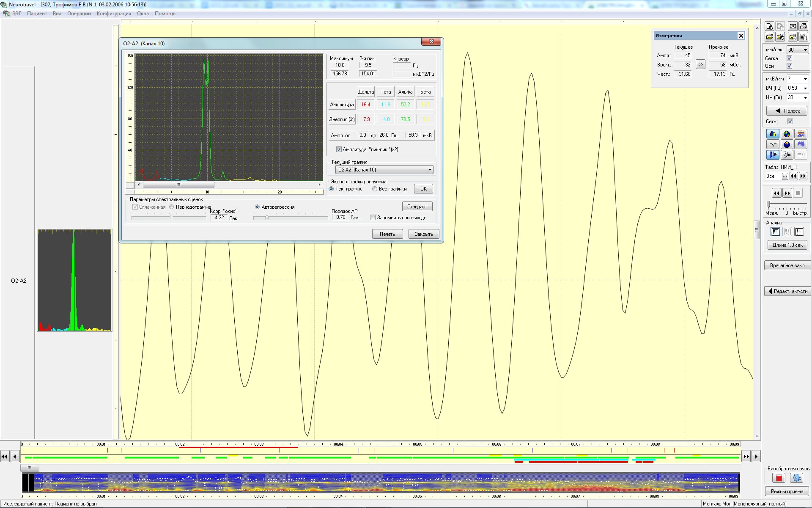Image resolution: width=812 pixels, height=508 pixels.
Task: Open the Пациент menu
Action: coord(37,14)
